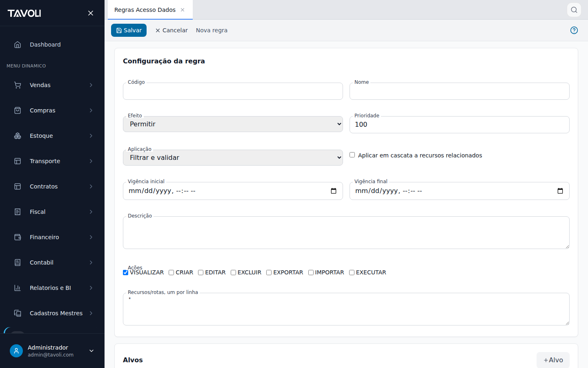Open the Efeito dropdown

coord(233,124)
